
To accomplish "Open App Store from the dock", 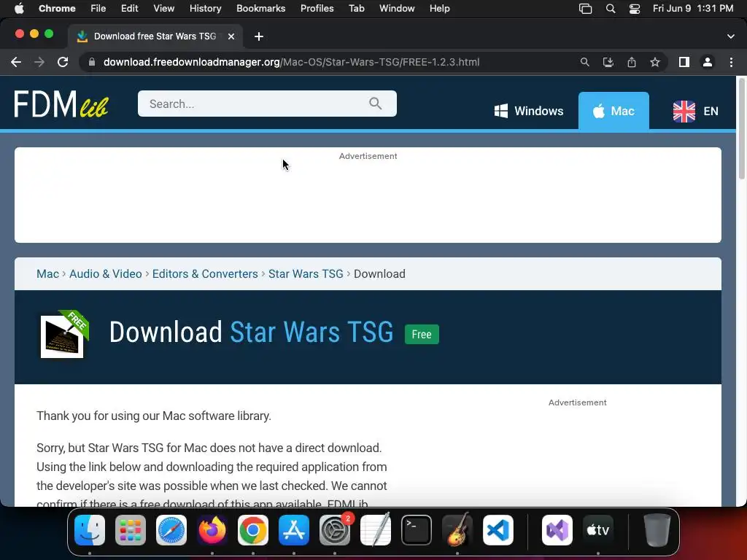I will (x=294, y=530).
